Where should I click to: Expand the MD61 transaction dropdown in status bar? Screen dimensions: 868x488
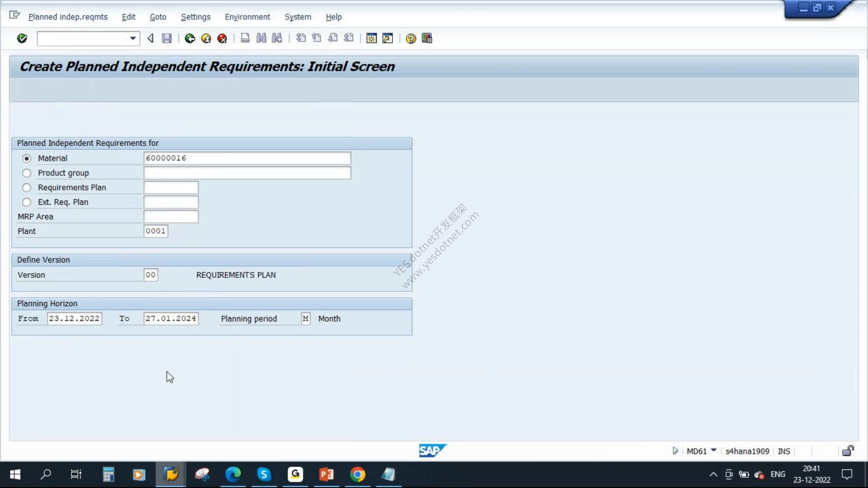[x=714, y=450]
